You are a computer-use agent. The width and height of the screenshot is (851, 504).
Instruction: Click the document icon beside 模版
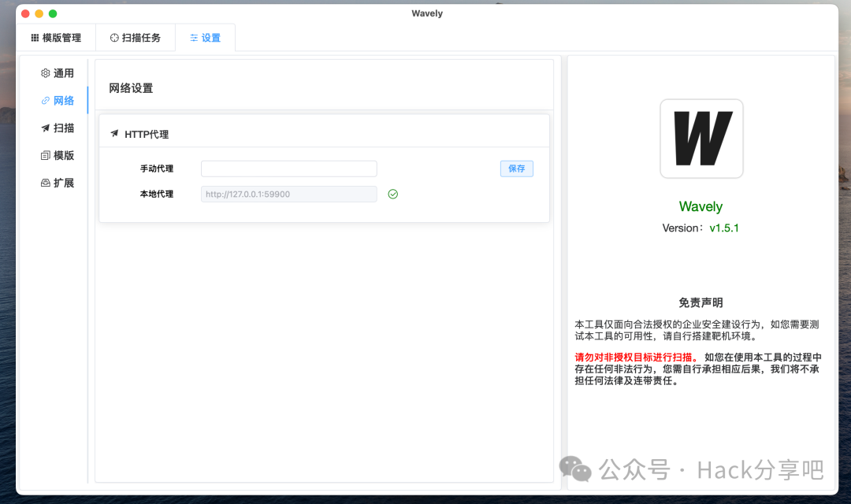(x=46, y=156)
